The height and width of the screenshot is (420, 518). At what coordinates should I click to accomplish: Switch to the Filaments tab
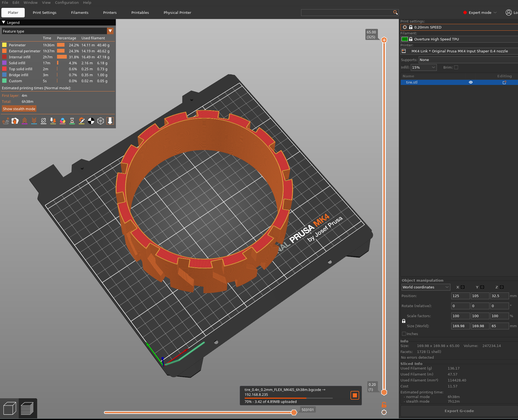pyautogui.click(x=80, y=12)
